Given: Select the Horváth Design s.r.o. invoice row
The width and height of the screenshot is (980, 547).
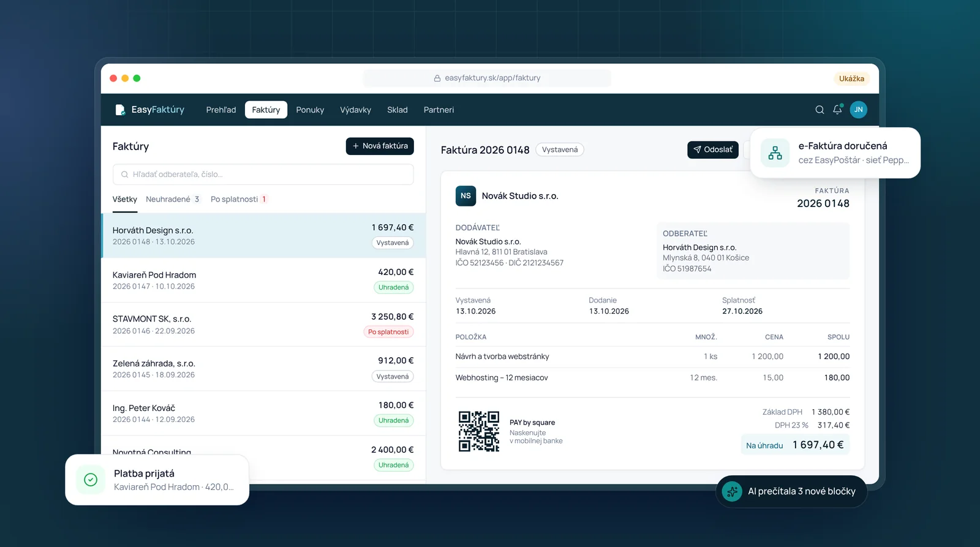Looking at the screenshot, I should point(263,236).
